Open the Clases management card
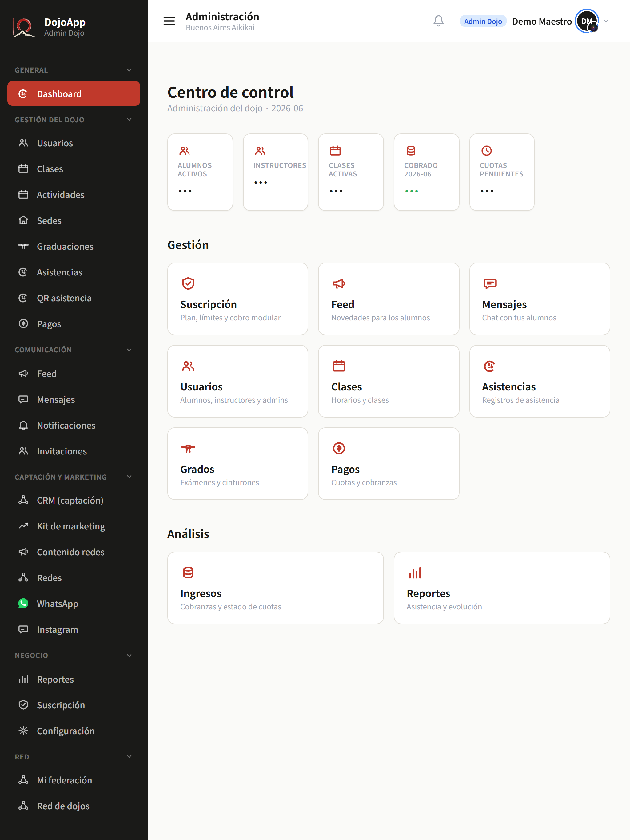630x840 pixels. click(389, 381)
